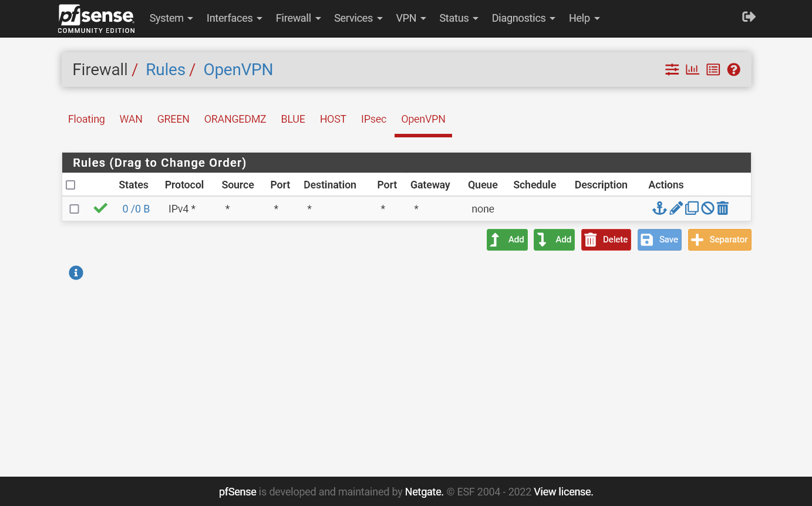Click the anchor icon in the Actions column
Viewport: 812px width, 506px height.
click(x=659, y=208)
